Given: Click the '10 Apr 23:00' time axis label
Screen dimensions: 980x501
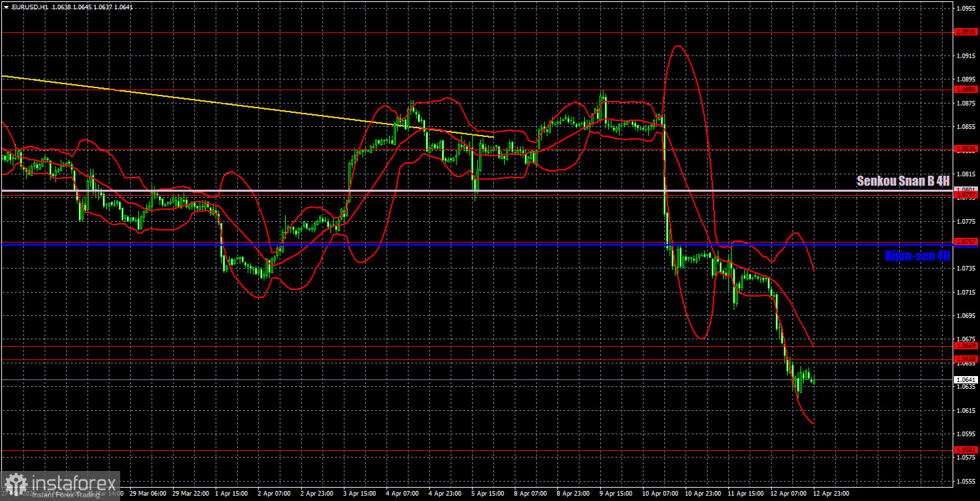Looking at the screenshot, I should [x=703, y=494].
